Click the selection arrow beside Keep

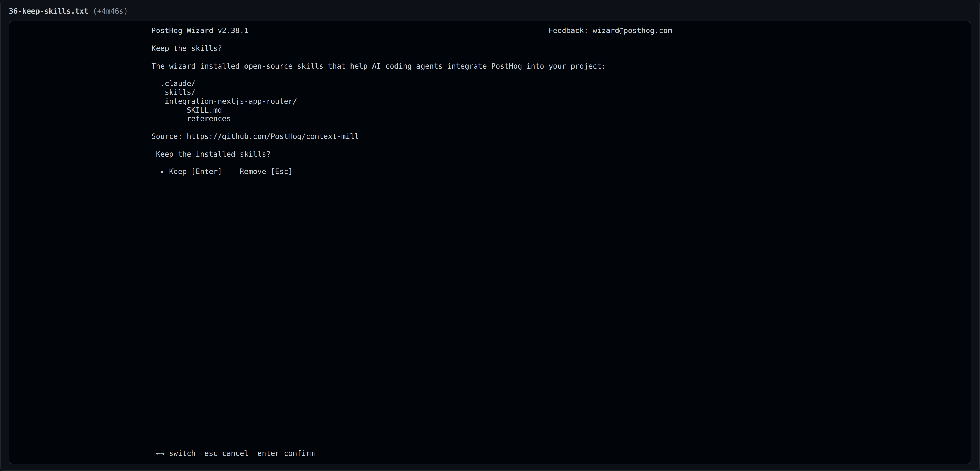point(163,172)
